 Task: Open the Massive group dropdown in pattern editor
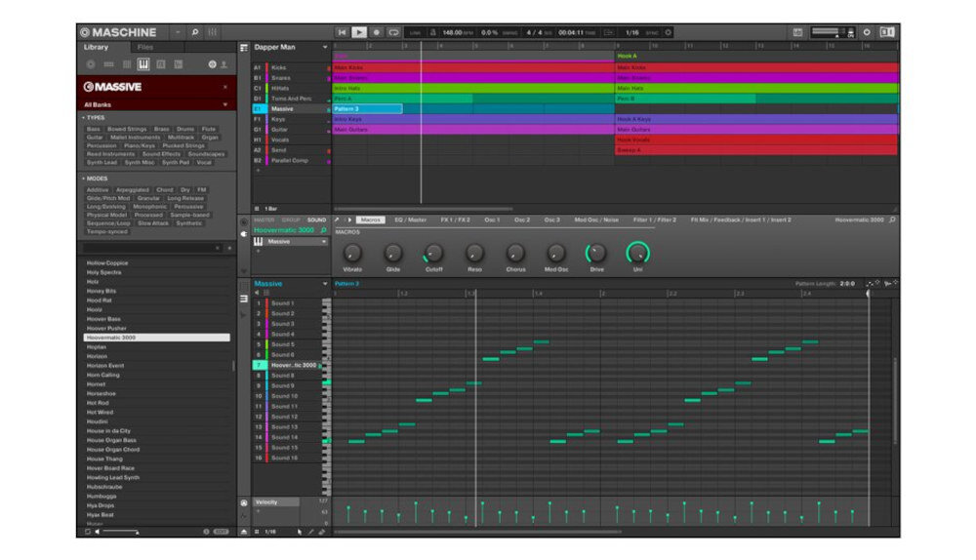coord(324,284)
